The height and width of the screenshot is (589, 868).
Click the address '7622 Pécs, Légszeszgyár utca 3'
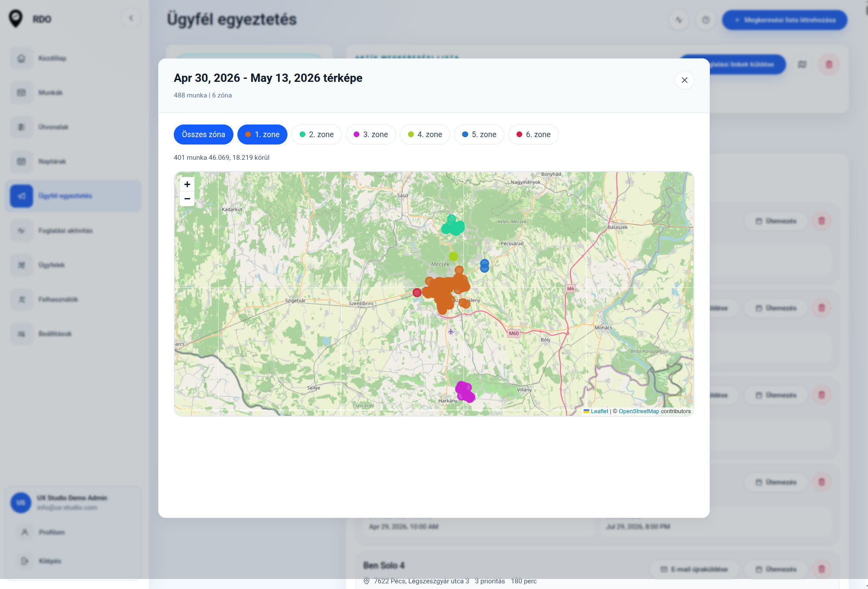point(421,581)
